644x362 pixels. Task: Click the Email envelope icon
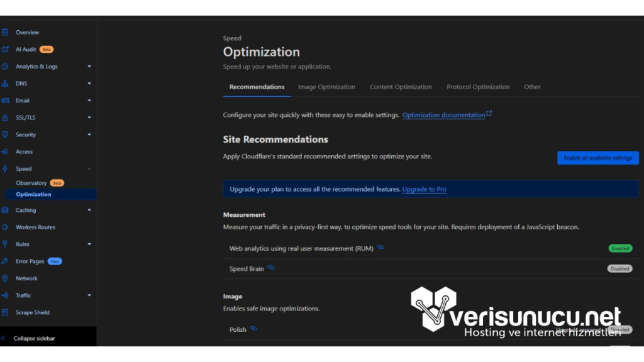(x=5, y=101)
